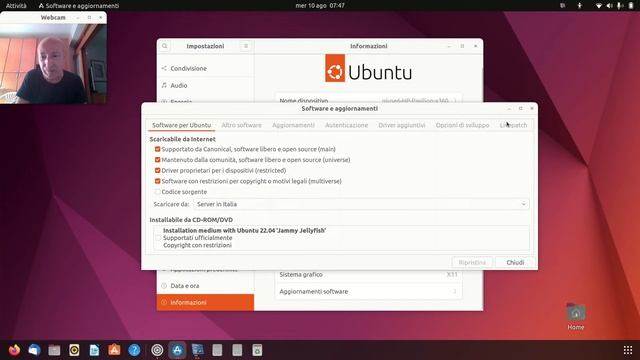This screenshot has width=640, height=360.
Task: Show applications grid button
Action: (x=628, y=350)
